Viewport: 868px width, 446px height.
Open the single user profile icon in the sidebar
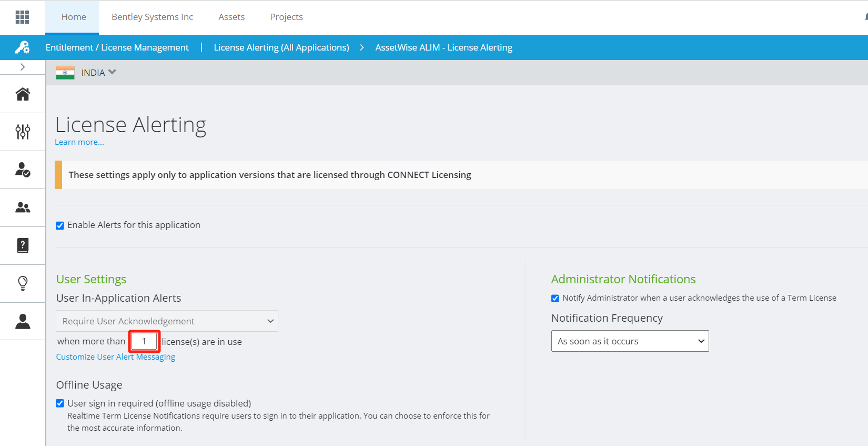pyautogui.click(x=23, y=321)
